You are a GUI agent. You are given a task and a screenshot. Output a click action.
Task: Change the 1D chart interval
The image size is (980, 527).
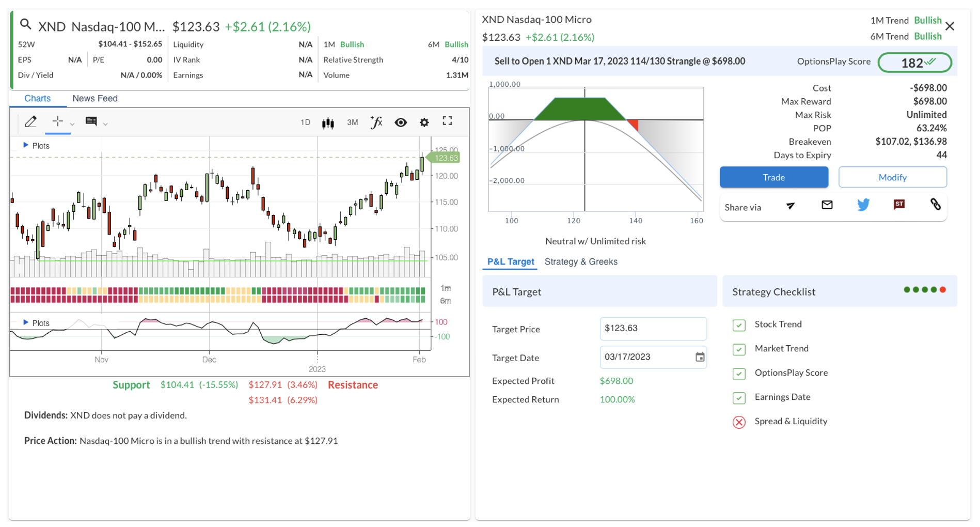pyautogui.click(x=305, y=122)
